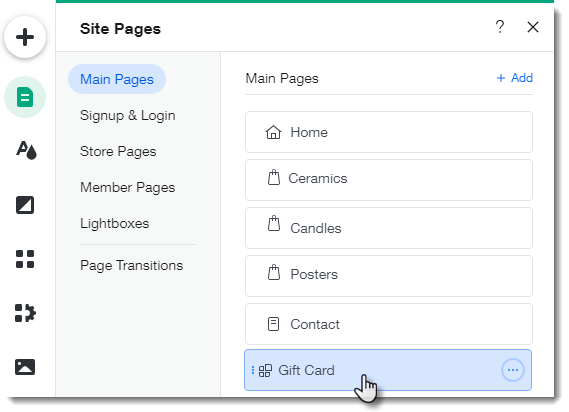Open the Pages menu icon in sidebar

point(25,97)
